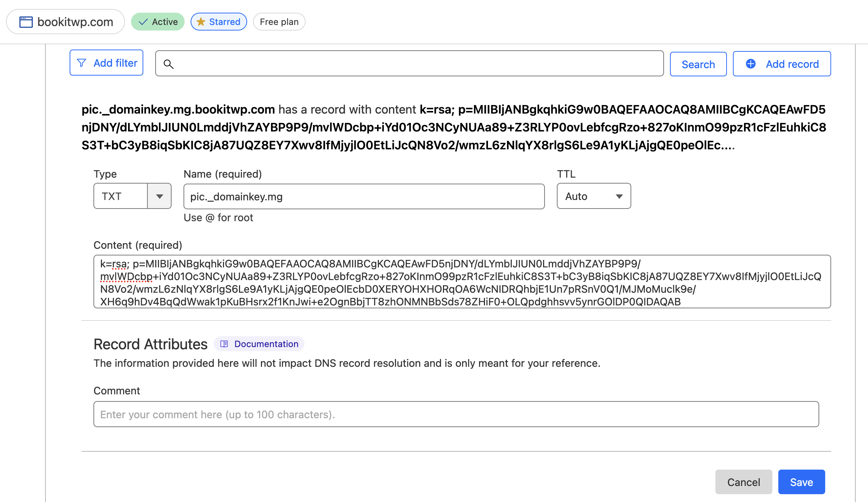Screen dimensions: 868x502
Task: Click the star icon in the Starred badge
Action: [x=201, y=22]
